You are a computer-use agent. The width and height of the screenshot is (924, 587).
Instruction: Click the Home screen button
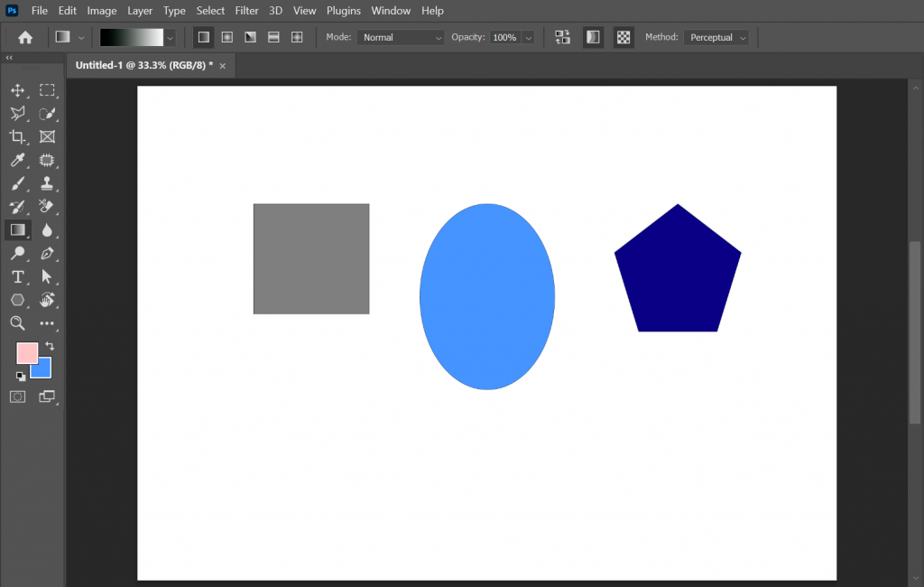point(24,37)
